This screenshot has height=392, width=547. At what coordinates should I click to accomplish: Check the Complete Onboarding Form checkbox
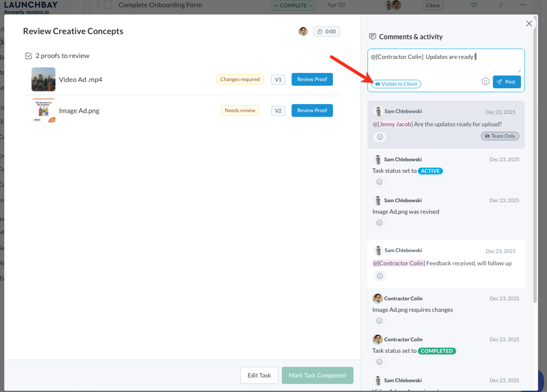point(108,5)
